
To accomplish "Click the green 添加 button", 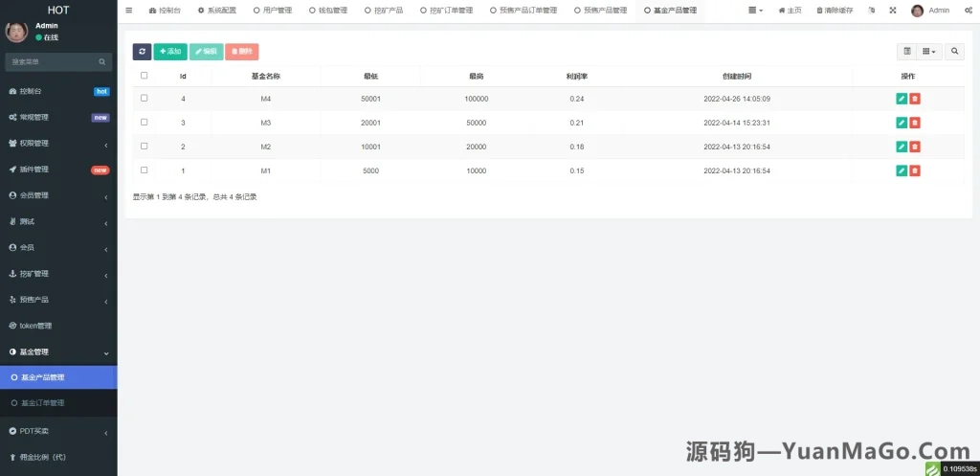I will [x=170, y=52].
